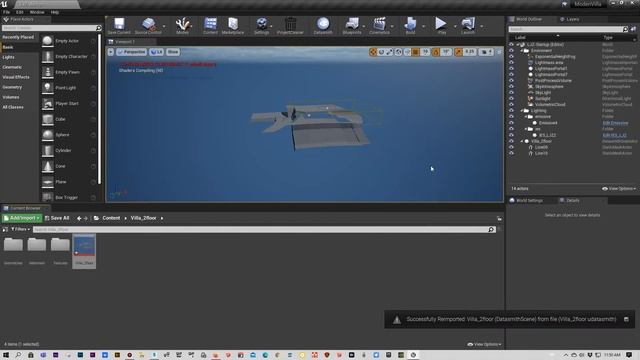Click the Save All button
Viewport: 640px width, 360px height.
tap(57, 218)
